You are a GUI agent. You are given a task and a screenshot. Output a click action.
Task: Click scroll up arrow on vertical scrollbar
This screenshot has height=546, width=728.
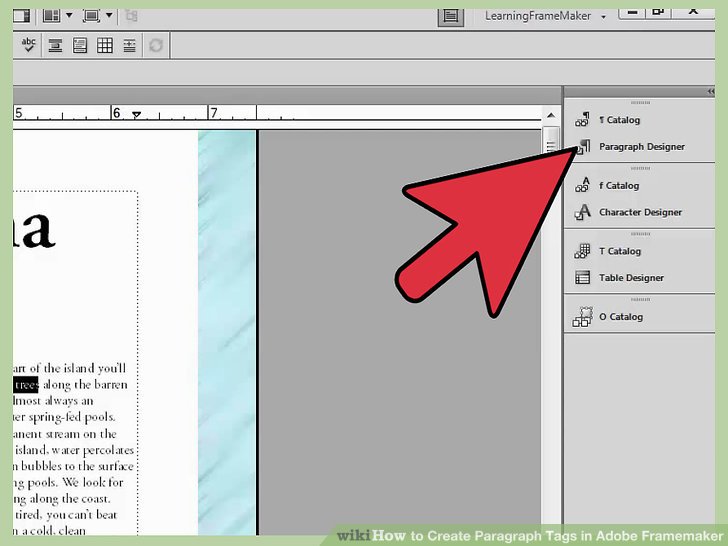(x=550, y=112)
